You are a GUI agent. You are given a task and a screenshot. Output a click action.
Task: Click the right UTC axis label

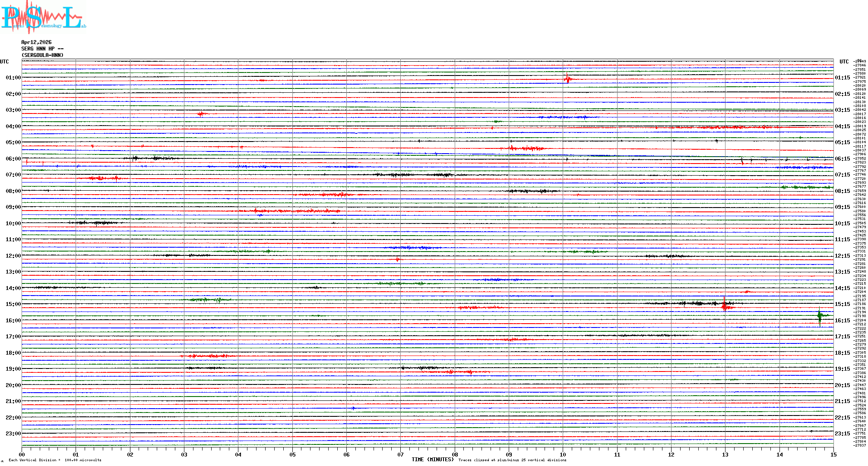pyautogui.click(x=844, y=62)
